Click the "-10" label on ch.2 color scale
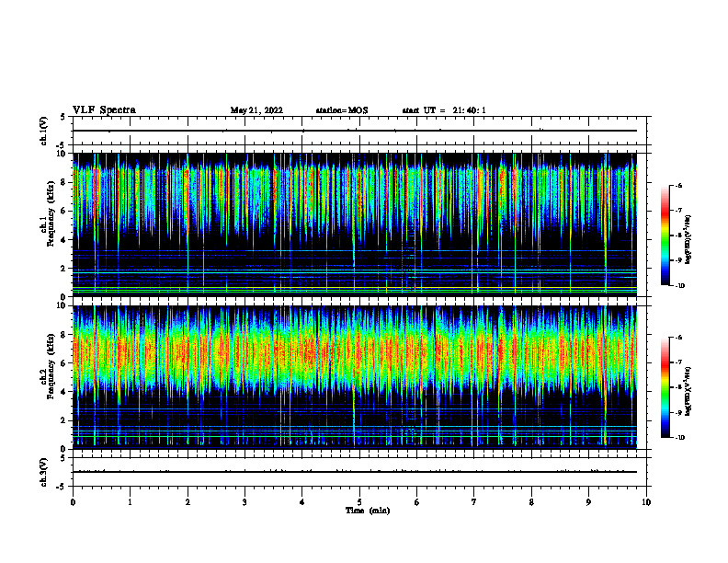Image resolution: width=728 pixels, height=563 pixels. coord(679,438)
